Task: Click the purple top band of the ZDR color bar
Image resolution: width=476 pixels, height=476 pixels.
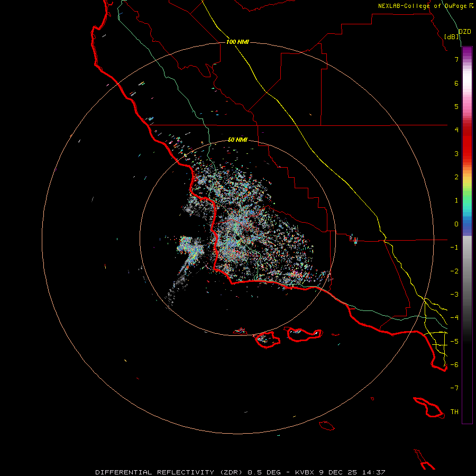Action: click(467, 51)
